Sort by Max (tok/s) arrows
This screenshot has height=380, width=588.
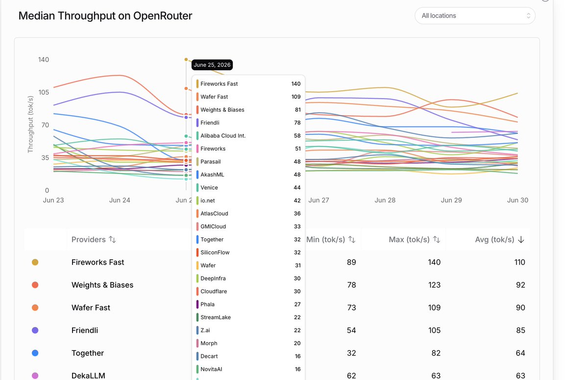(x=437, y=240)
